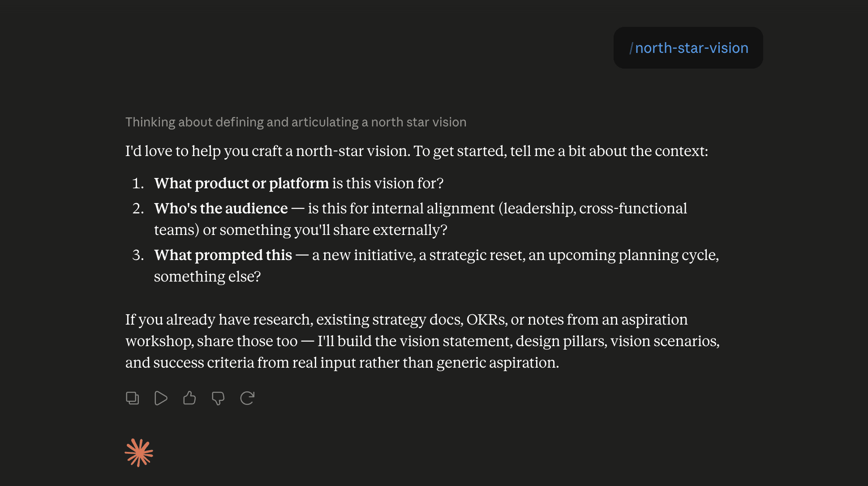
Task: Copy the assistant response to clipboard
Action: (132, 398)
